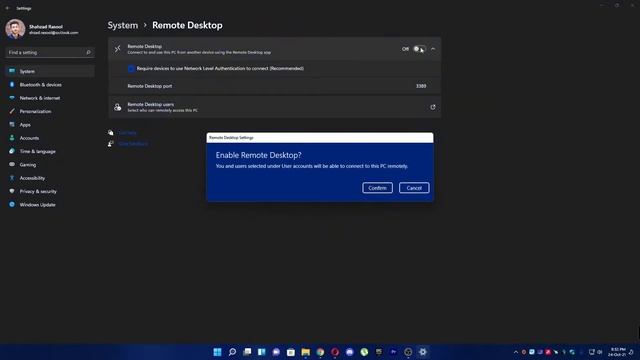Open Widgets from the taskbar

coord(262,352)
